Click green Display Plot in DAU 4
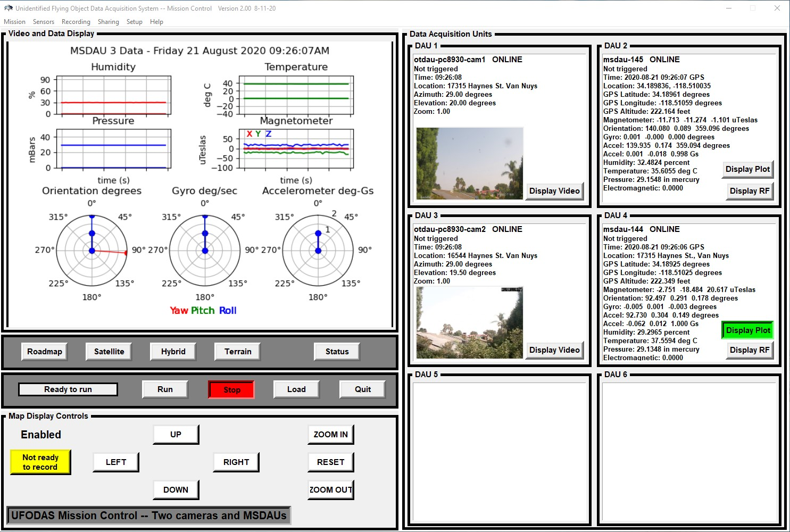The width and height of the screenshot is (790, 532). pyautogui.click(x=747, y=330)
